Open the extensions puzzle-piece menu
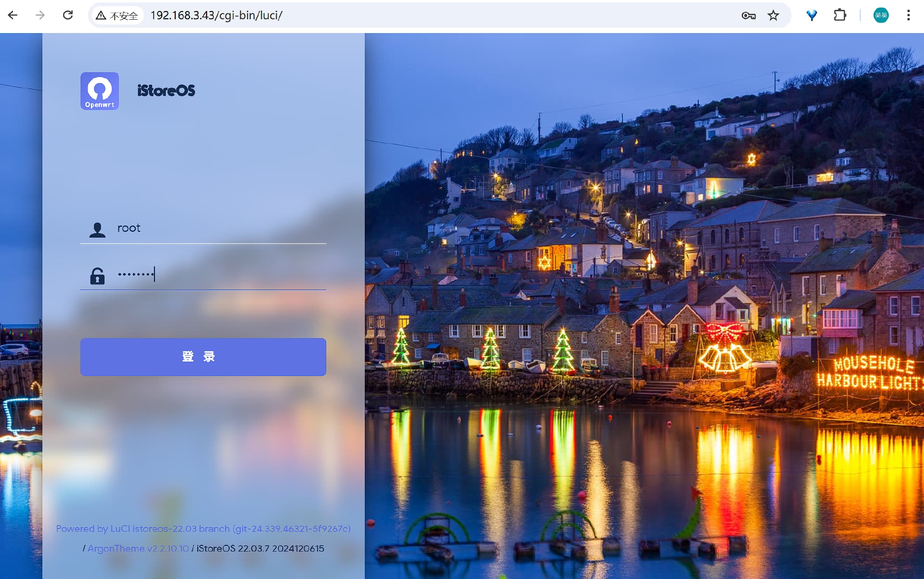 [840, 15]
